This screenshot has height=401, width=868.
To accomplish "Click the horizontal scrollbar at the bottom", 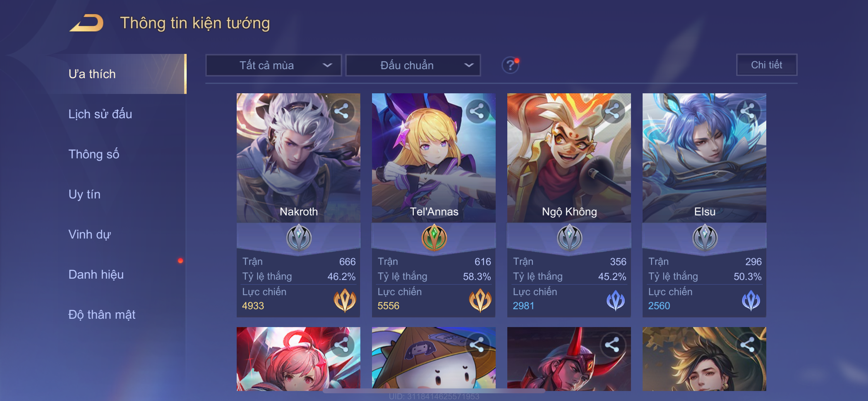I will click(434, 391).
